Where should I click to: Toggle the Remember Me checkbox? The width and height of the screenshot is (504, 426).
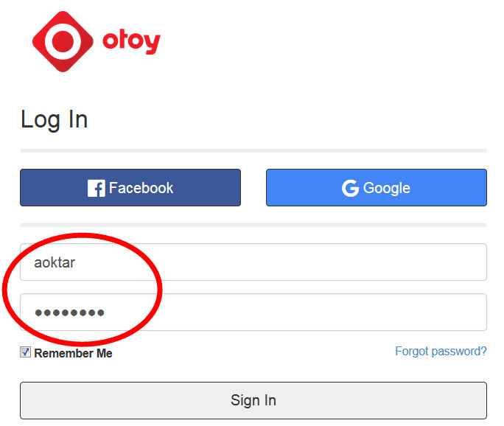tap(25, 352)
